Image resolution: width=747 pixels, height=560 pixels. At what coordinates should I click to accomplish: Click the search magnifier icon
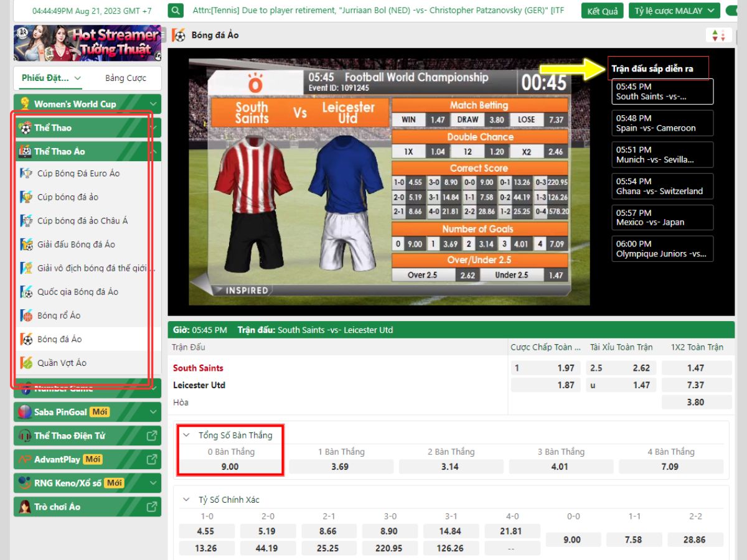pyautogui.click(x=177, y=11)
